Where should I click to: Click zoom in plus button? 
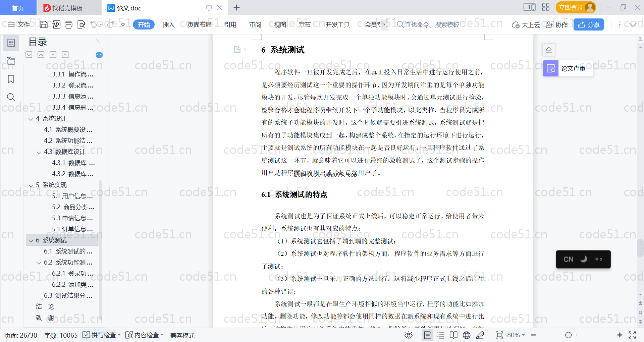pos(620,335)
